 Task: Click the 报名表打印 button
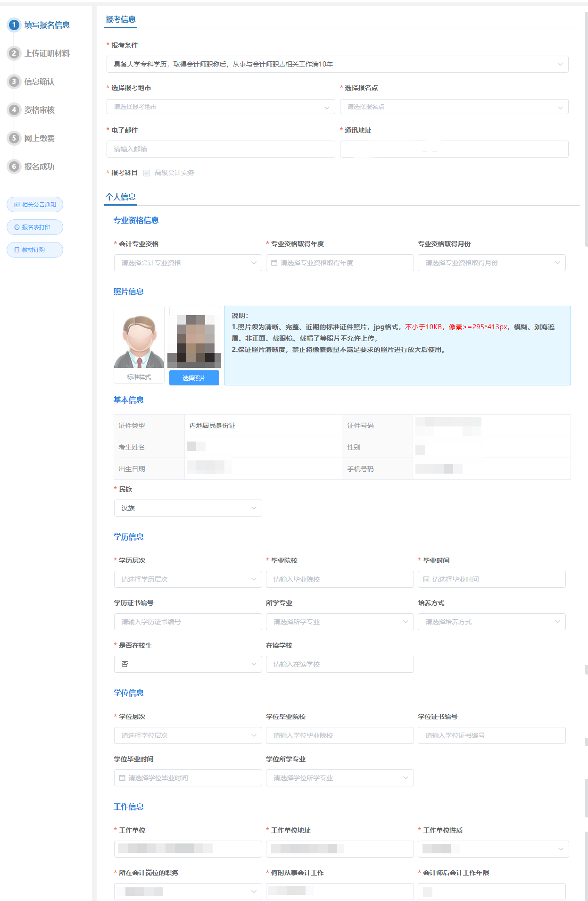[35, 227]
